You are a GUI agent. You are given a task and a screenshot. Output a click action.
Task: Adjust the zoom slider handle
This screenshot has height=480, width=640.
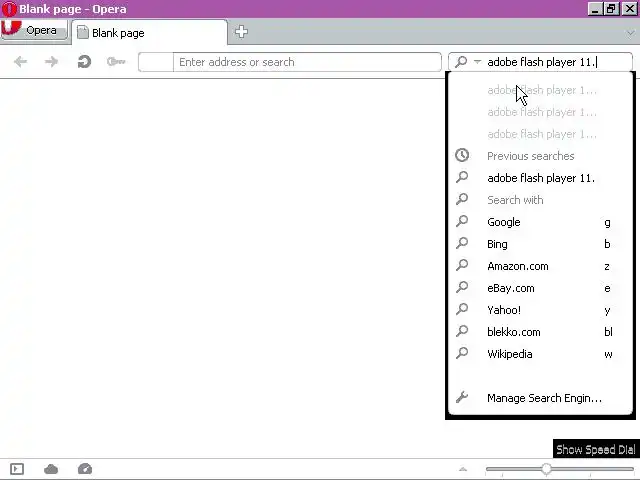pos(546,469)
